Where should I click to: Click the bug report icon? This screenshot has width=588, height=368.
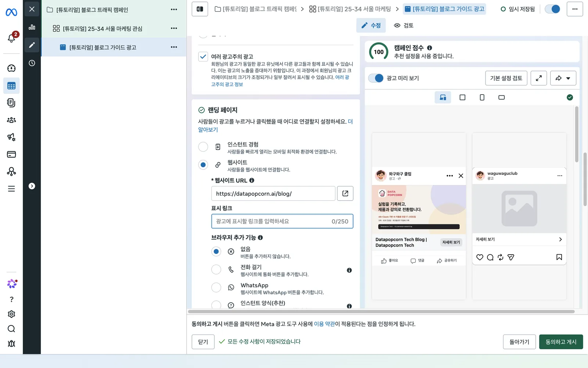coord(11,343)
